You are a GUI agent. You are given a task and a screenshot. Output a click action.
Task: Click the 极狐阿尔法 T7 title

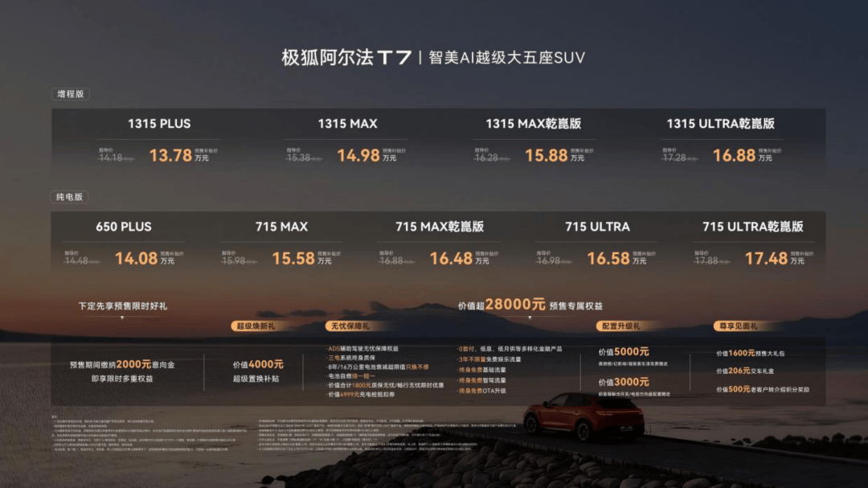(x=346, y=58)
